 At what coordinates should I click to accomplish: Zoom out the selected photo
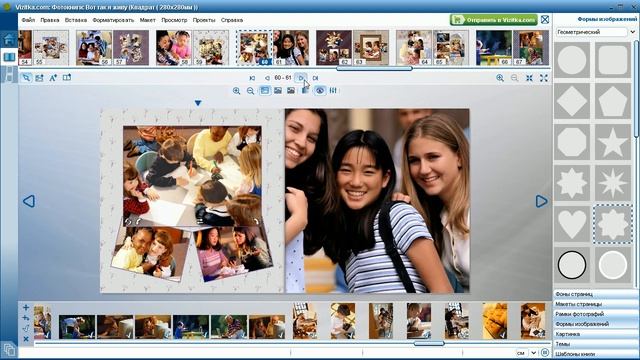[x=250, y=91]
